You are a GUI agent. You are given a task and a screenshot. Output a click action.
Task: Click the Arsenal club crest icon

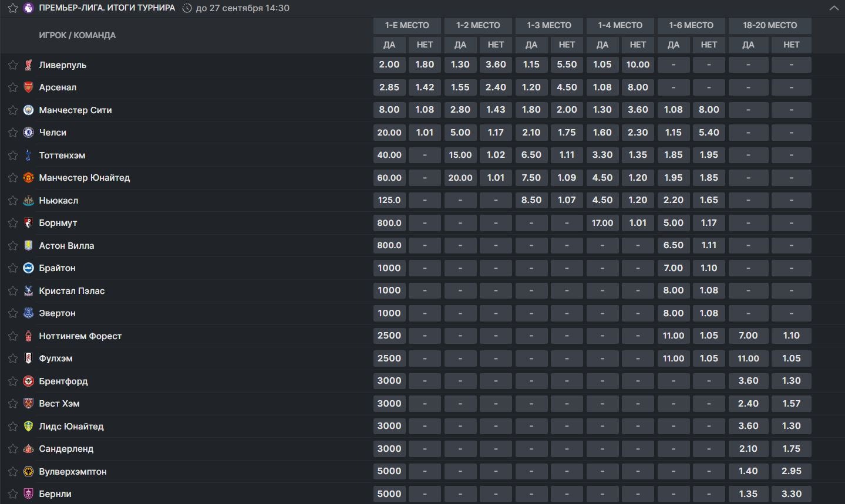pyautogui.click(x=28, y=87)
